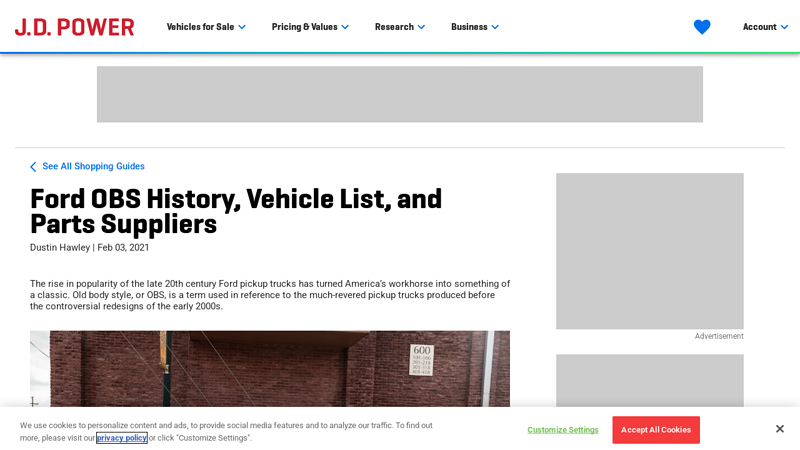Open Customize Settings for cookies
800x450 pixels.
(x=562, y=430)
